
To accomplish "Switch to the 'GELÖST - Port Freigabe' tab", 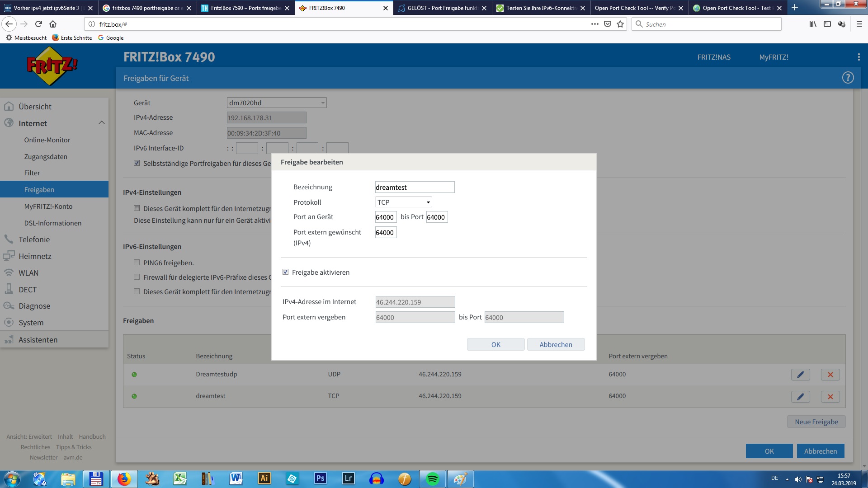I will (x=442, y=8).
